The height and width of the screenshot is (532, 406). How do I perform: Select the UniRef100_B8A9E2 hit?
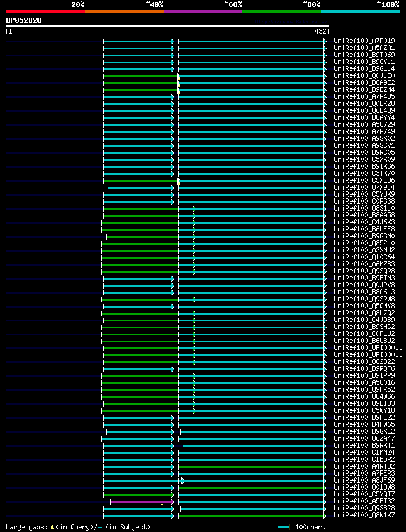click(x=364, y=83)
